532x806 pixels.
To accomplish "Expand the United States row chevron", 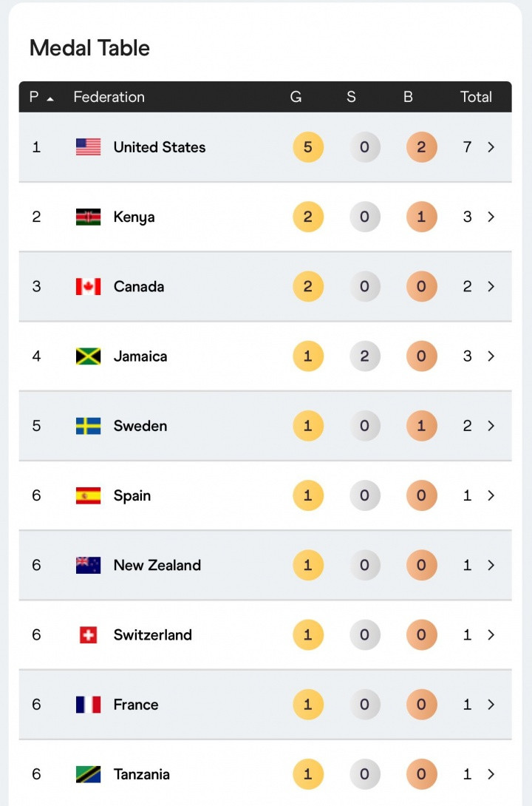I will pos(491,147).
